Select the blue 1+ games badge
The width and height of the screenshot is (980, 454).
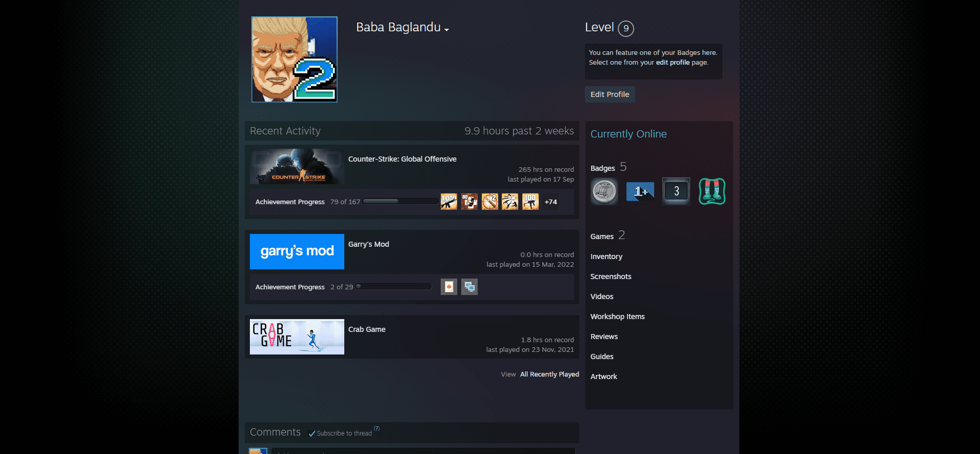640,191
